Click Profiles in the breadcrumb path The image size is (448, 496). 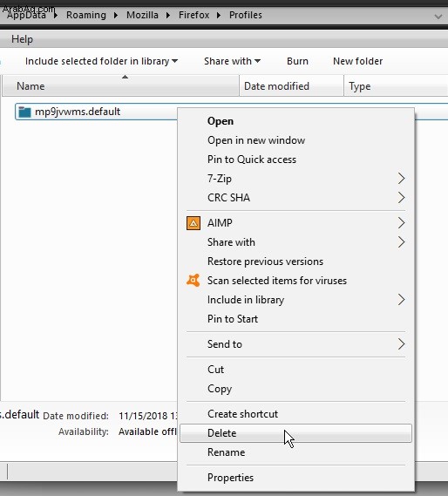(x=246, y=15)
